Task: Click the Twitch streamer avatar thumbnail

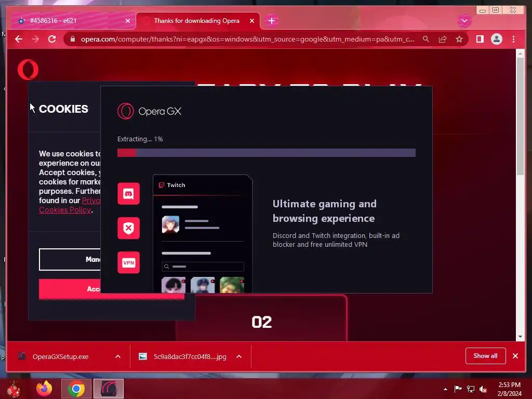Action: [x=170, y=224]
